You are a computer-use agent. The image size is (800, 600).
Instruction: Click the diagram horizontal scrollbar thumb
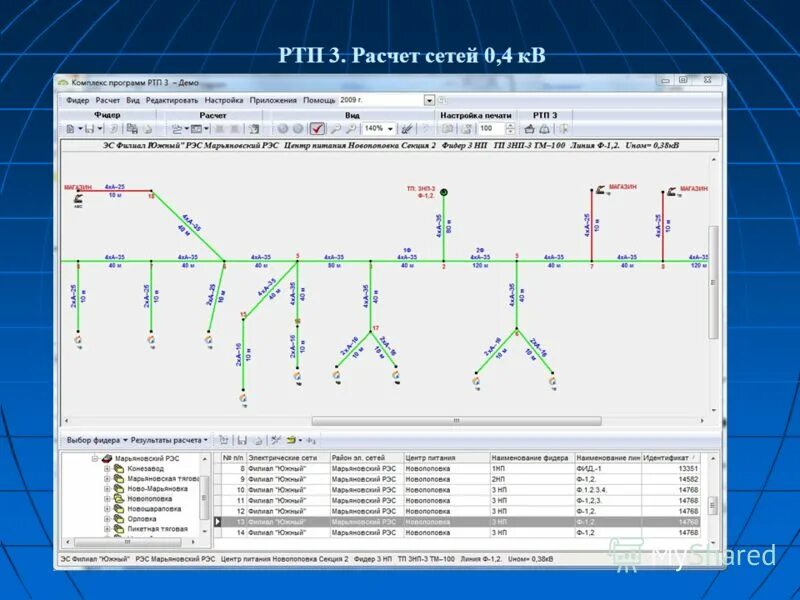pyautogui.click(x=456, y=421)
